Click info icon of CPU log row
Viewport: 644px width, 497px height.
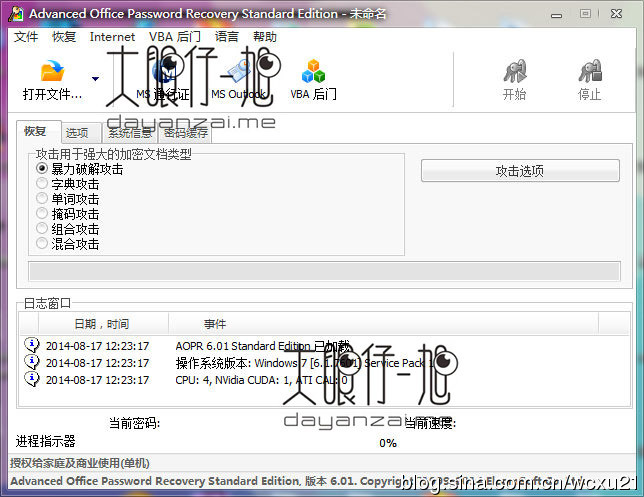pyautogui.click(x=32, y=379)
